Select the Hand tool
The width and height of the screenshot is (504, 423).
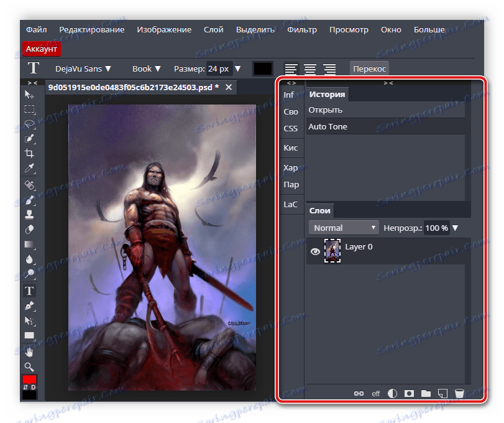click(29, 352)
